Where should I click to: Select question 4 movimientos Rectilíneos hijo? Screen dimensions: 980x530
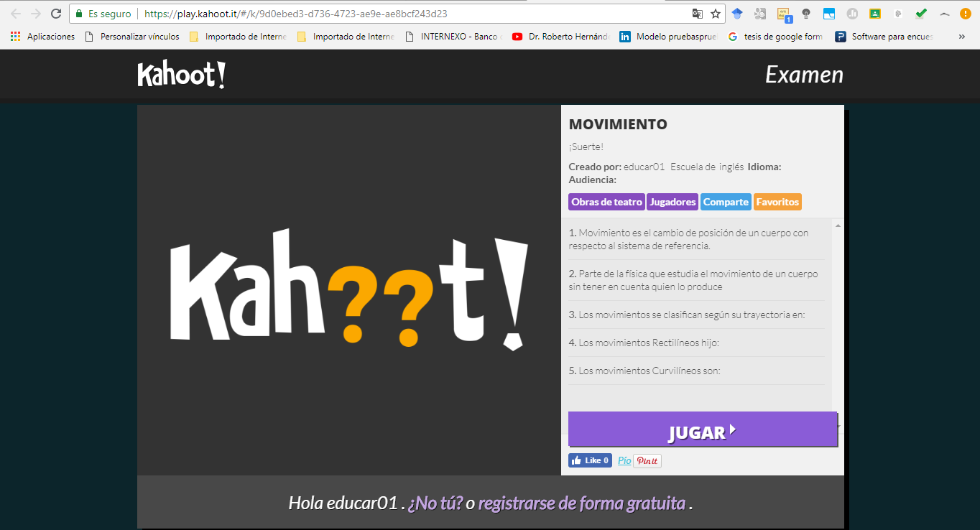click(x=696, y=343)
